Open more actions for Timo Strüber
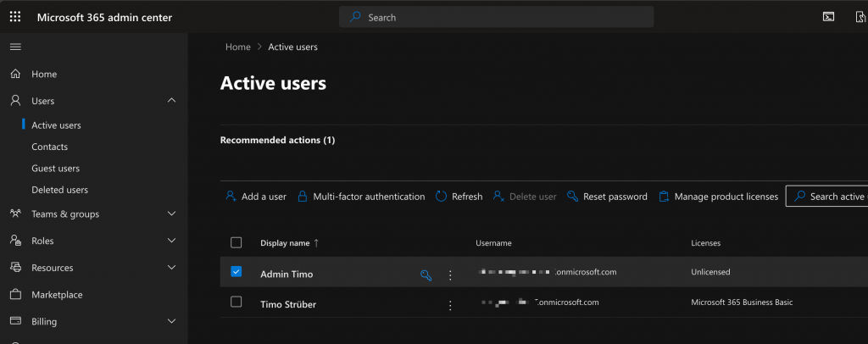The height and width of the screenshot is (344, 868). [x=450, y=305]
